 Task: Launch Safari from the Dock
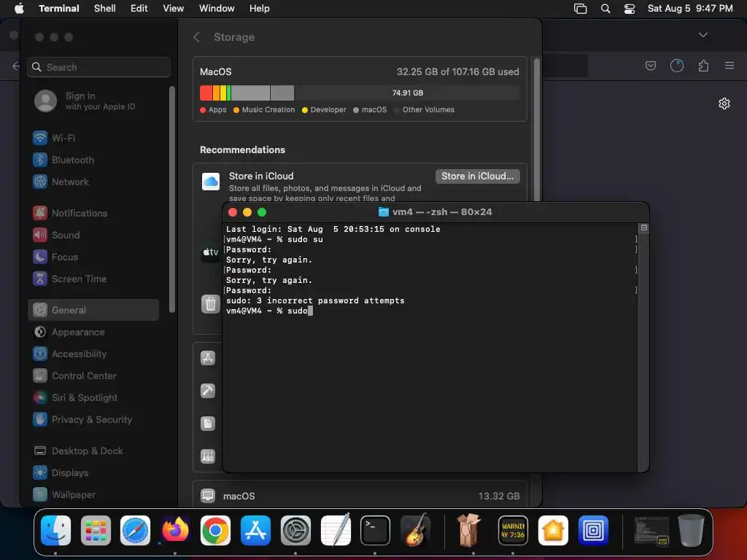[135, 531]
